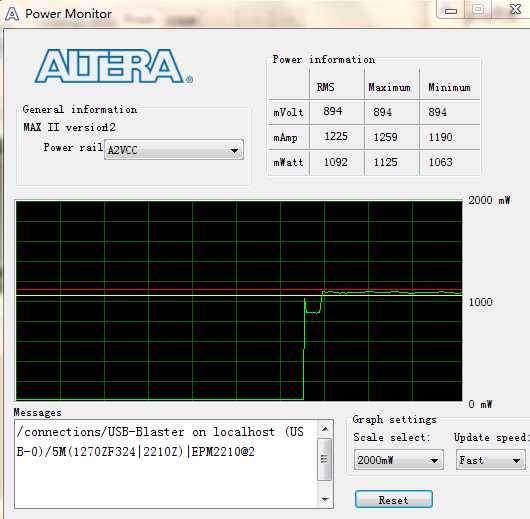Click the RMS mWatt value 1092
This screenshot has height=519, width=530.
point(336,162)
